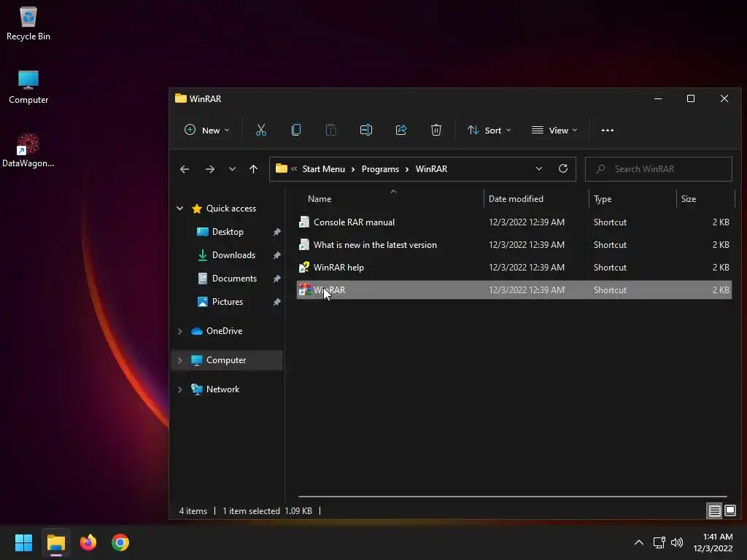Select the Computer desktop icon
Image resolution: width=747 pixels, height=560 pixels.
click(x=28, y=87)
